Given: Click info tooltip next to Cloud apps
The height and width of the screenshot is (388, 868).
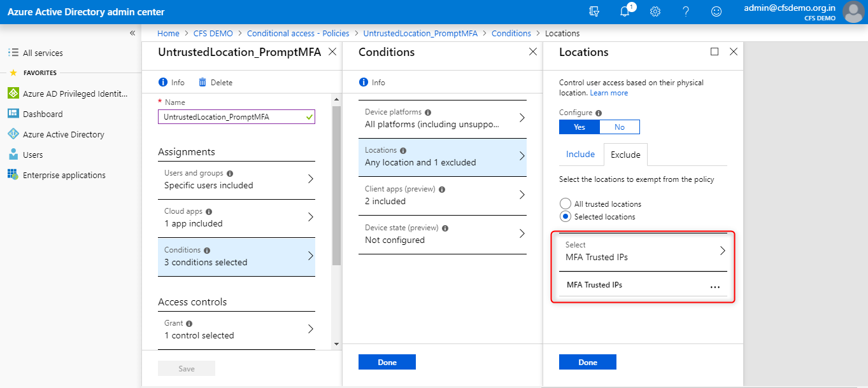Looking at the screenshot, I should (209, 211).
